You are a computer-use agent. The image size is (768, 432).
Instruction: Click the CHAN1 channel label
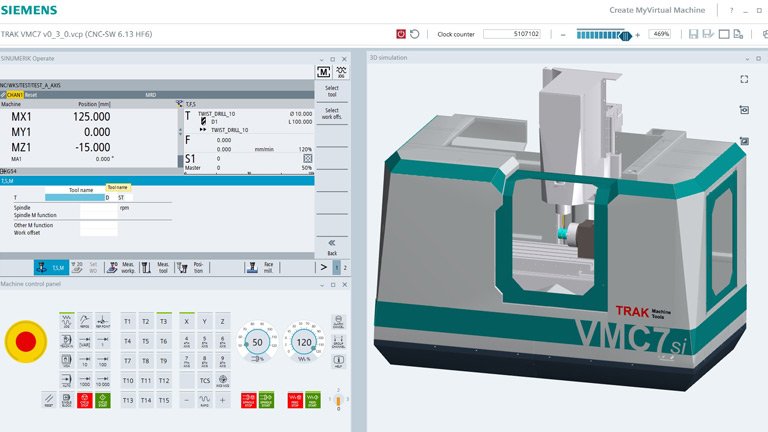pos(14,95)
